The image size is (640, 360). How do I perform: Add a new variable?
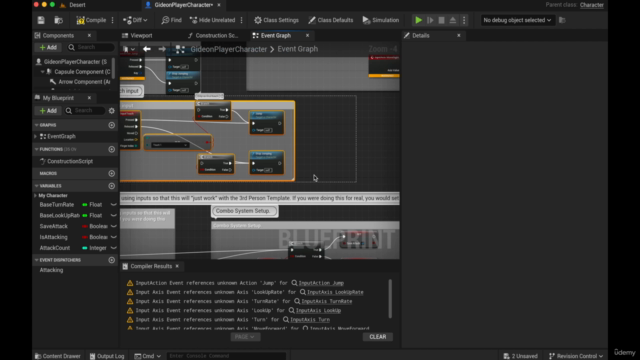[111, 186]
